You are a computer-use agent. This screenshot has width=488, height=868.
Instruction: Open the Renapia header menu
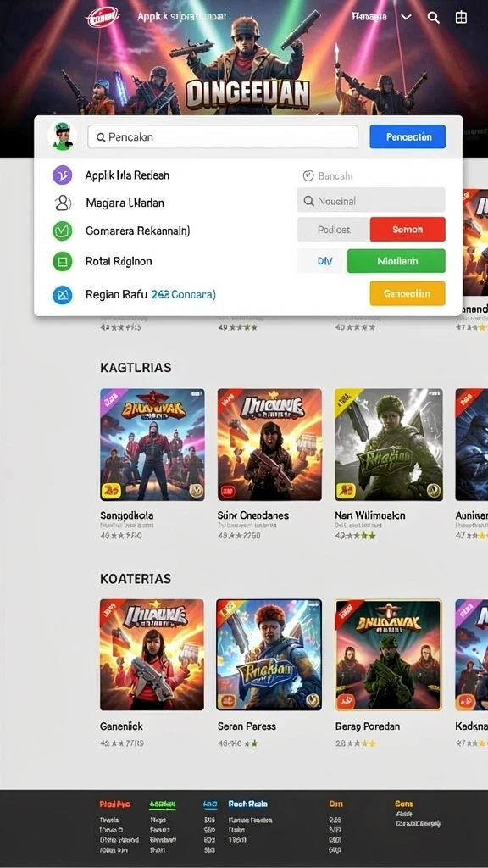point(369,17)
